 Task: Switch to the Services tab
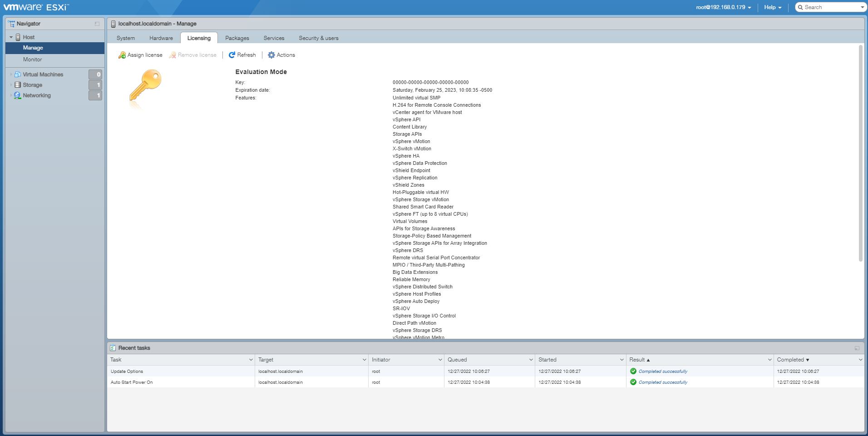(x=274, y=38)
